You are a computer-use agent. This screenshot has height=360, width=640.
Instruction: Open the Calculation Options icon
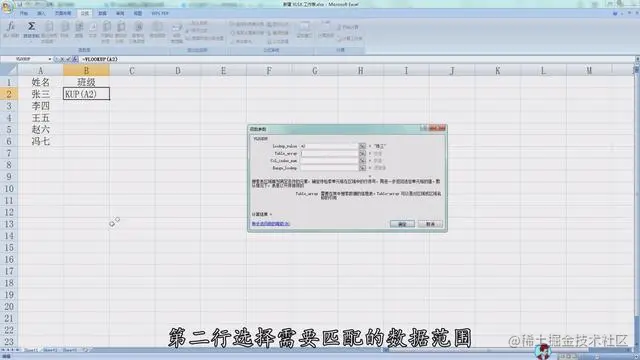click(325, 27)
